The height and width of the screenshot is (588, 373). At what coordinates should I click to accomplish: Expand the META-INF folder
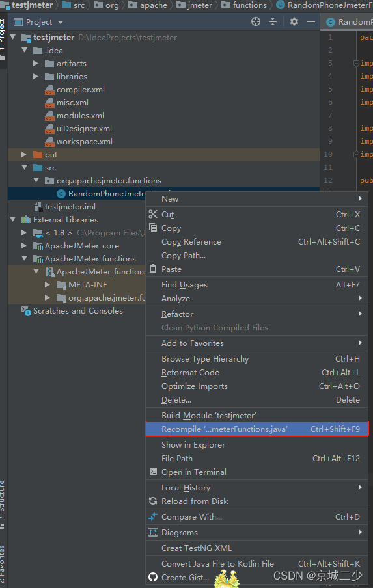click(48, 285)
